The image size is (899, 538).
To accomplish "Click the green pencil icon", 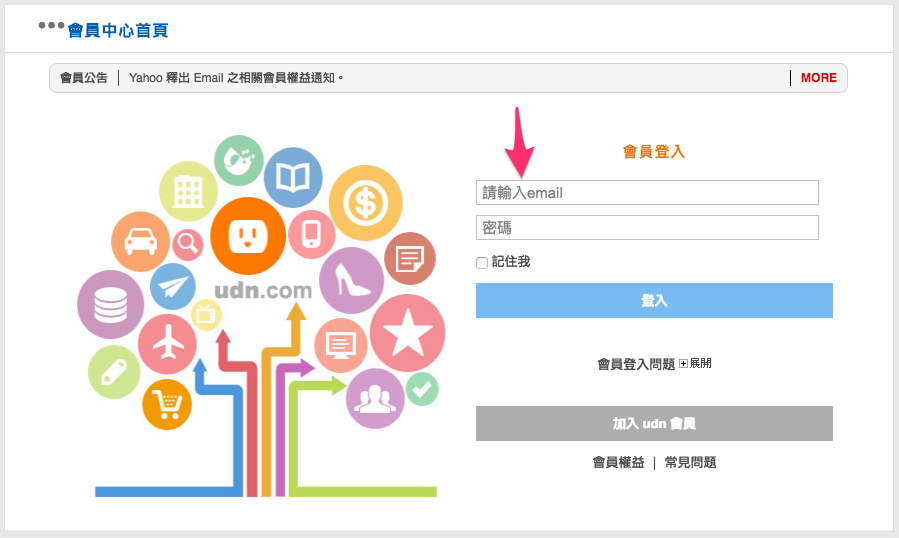I will click(x=114, y=372).
